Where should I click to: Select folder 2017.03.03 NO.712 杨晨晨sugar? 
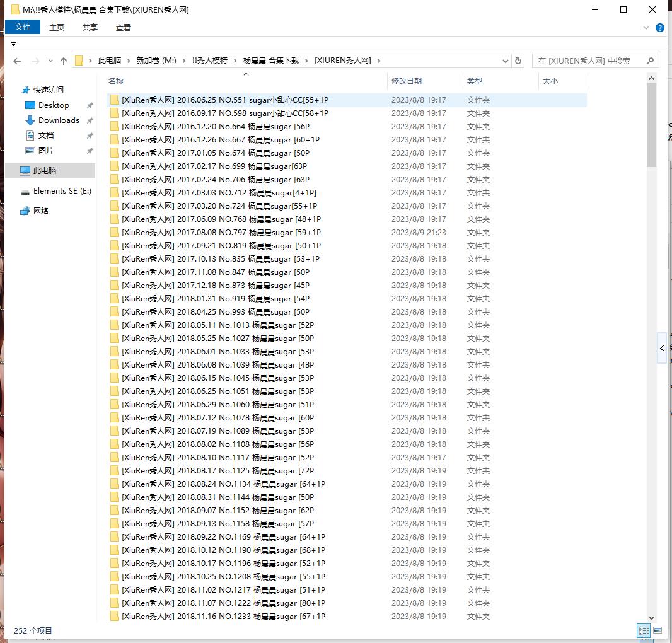click(346, 193)
